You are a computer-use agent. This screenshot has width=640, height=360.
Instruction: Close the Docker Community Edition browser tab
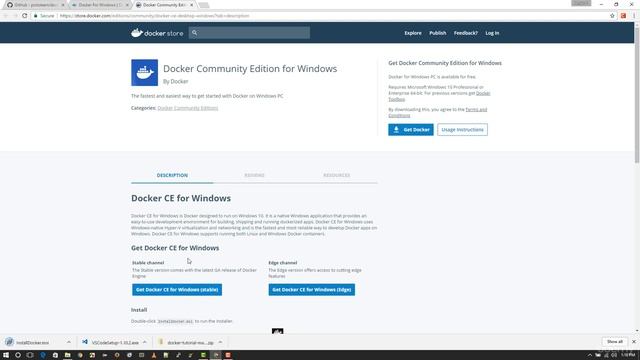tap(191, 5)
